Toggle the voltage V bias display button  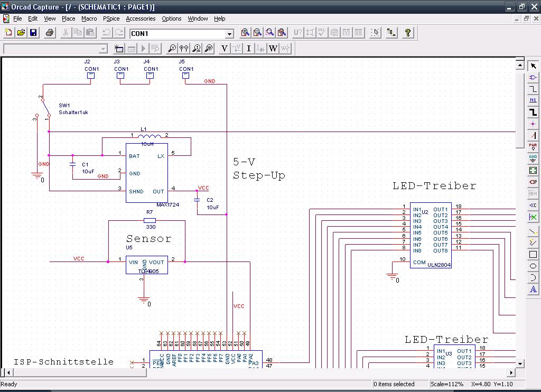[x=225, y=49]
